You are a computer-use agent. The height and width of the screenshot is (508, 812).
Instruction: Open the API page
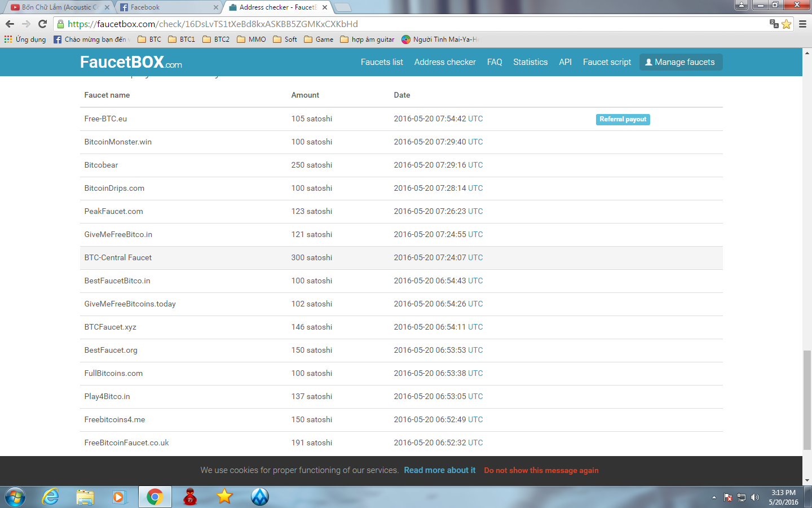(x=565, y=62)
